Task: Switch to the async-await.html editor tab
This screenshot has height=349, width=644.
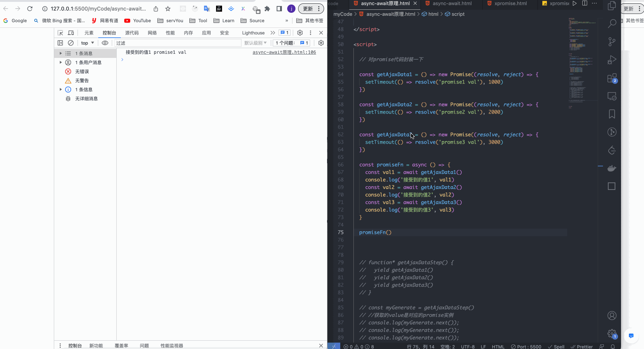Action: point(452,3)
